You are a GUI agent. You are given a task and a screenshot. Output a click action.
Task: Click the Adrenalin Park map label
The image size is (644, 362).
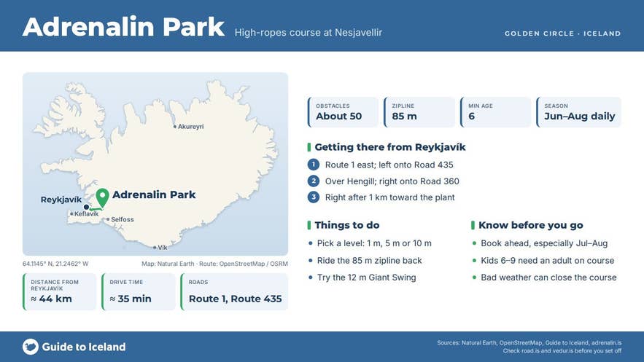click(x=154, y=194)
